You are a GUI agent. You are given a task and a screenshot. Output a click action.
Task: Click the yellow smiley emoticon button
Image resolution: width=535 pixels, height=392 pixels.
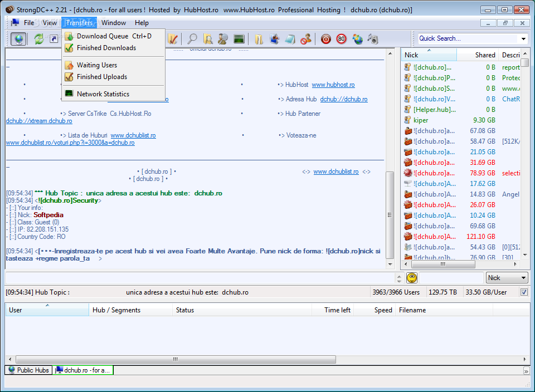[412, 277]
